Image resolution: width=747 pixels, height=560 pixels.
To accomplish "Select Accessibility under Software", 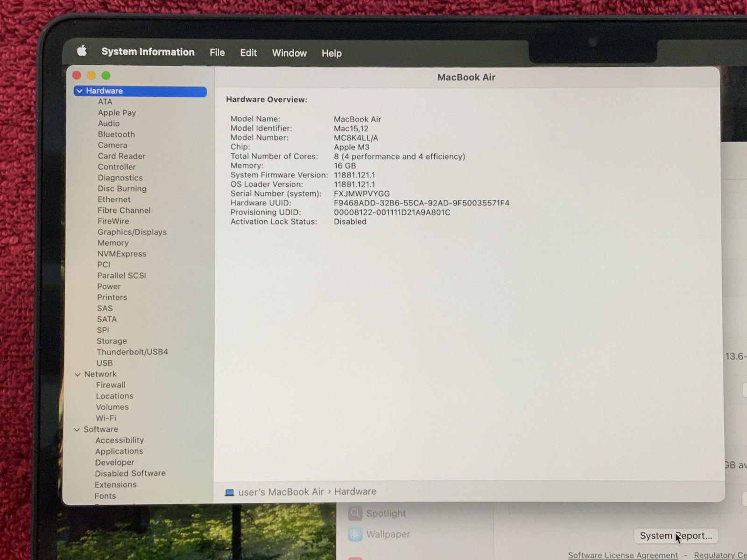I will coord(120,440).
